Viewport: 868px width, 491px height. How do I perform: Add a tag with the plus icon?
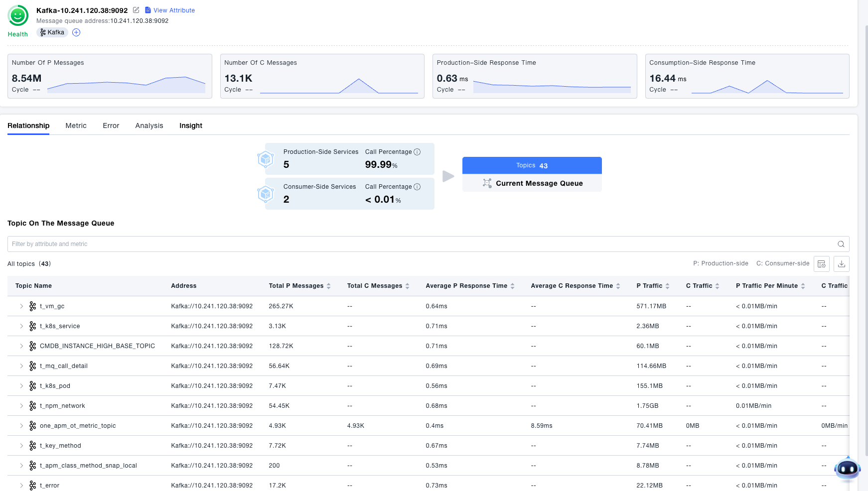tap(76, 32)
